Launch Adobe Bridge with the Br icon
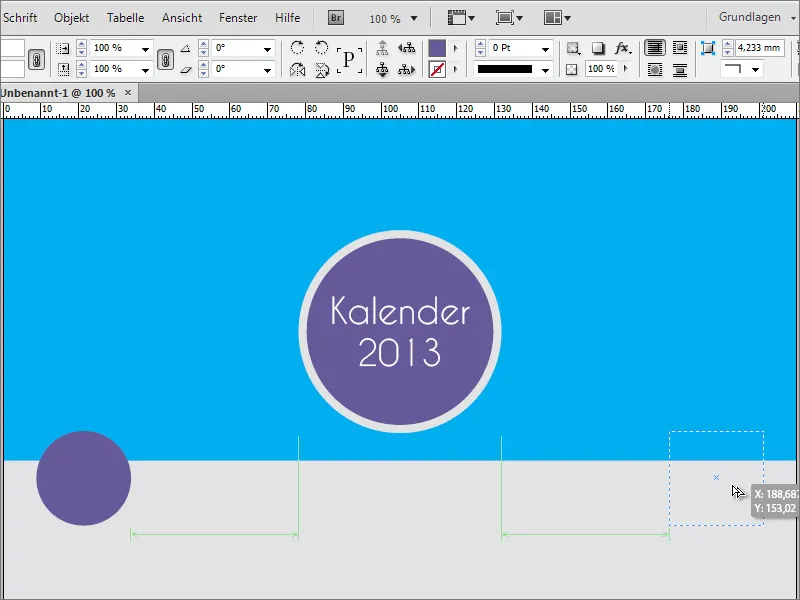This screenshot has width=800, height=600. (336, 18)
